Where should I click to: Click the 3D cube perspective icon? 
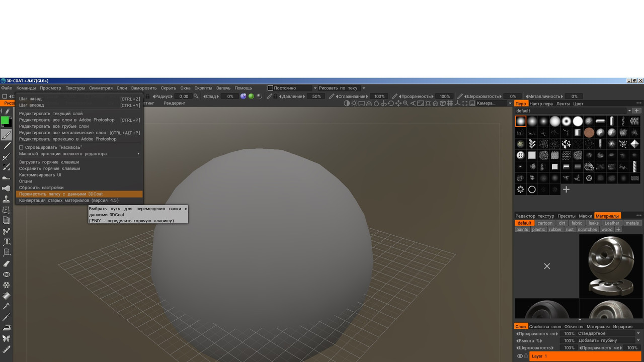(x=443, y=103)
